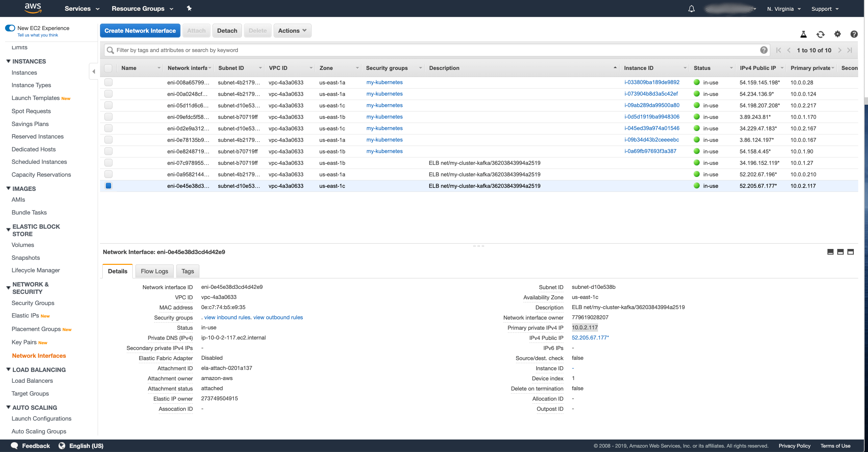Click the English (US) language selector
This screenshot has width=868, height=452.
86,446
